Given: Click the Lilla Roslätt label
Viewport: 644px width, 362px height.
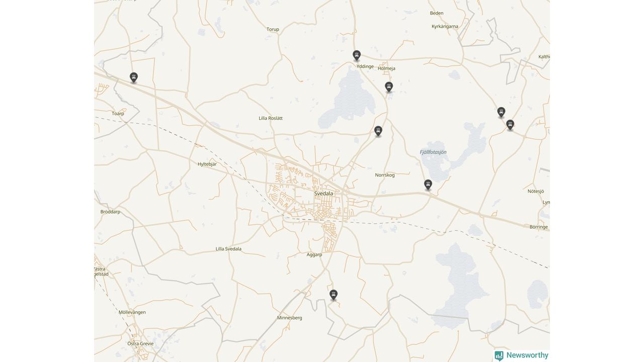Looking at the screenshot, I should (x=271, y=118).
